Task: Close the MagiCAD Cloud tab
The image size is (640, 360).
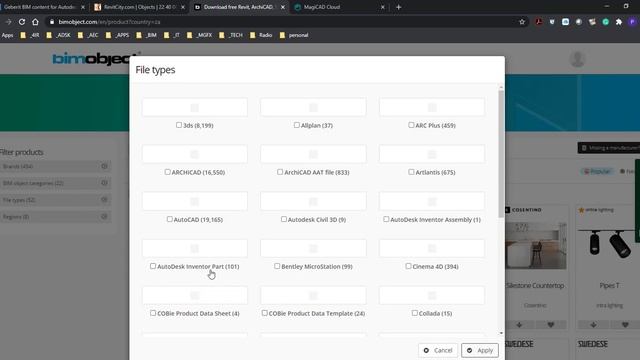Action: point(382,7)
